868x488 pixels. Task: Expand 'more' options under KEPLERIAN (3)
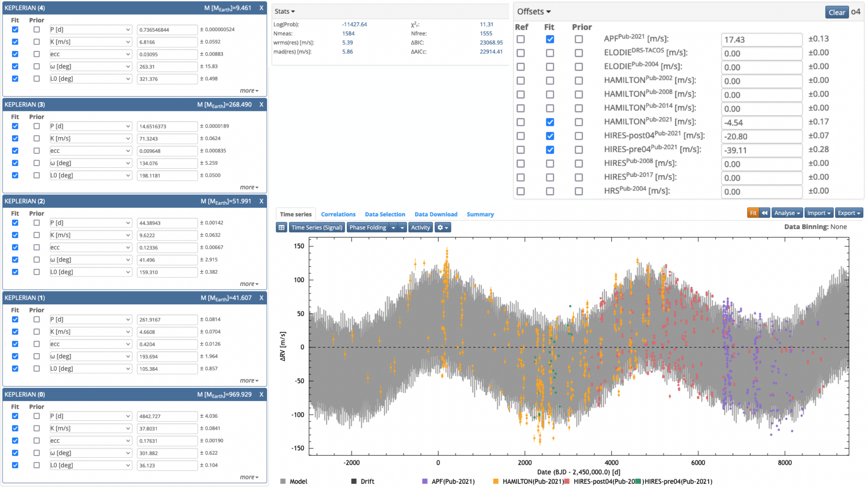click(249, 187)
